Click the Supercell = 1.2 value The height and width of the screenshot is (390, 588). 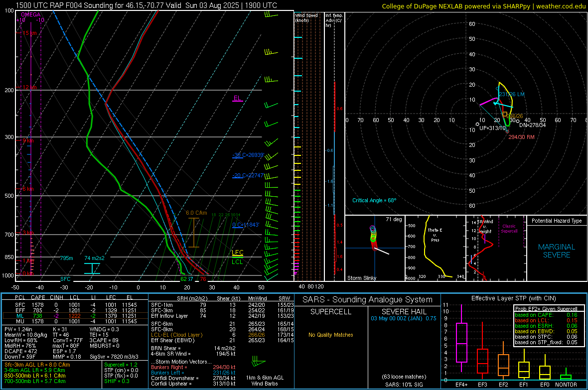121,365
